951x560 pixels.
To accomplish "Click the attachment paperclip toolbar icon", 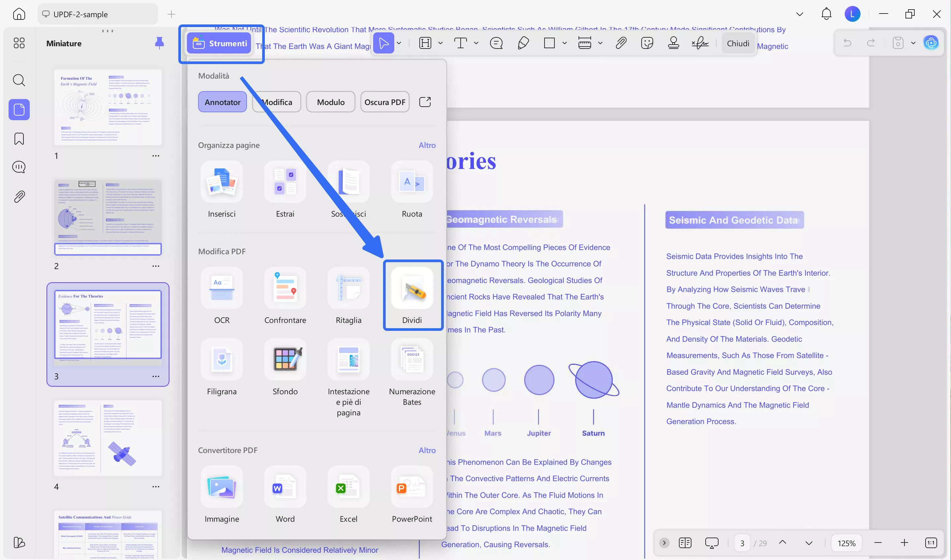I will click(x=621, y=43).
